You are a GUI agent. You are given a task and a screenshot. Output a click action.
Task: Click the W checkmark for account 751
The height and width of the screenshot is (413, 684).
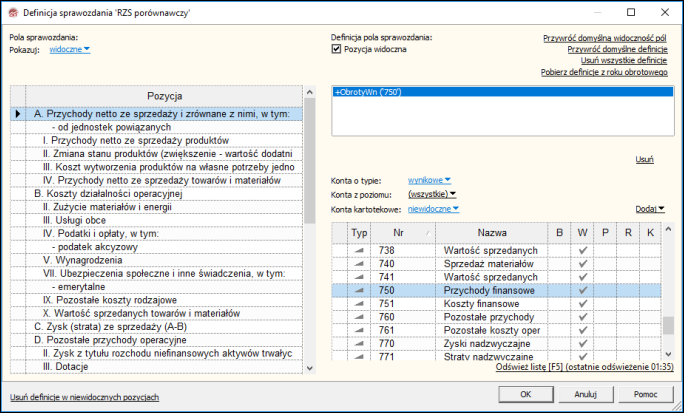(582, 304)
